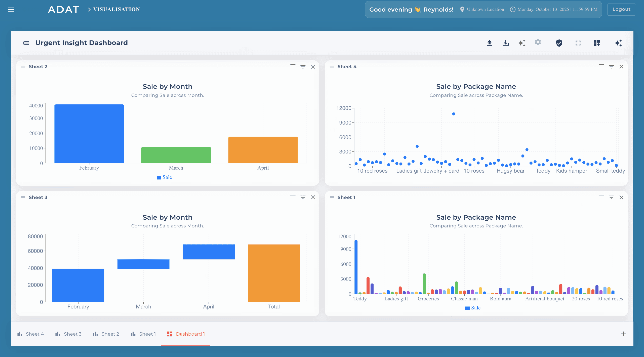This screenshot has width=644, height=357.
Task: Open the settings gear icon
Action: click(x=538, y=42)
